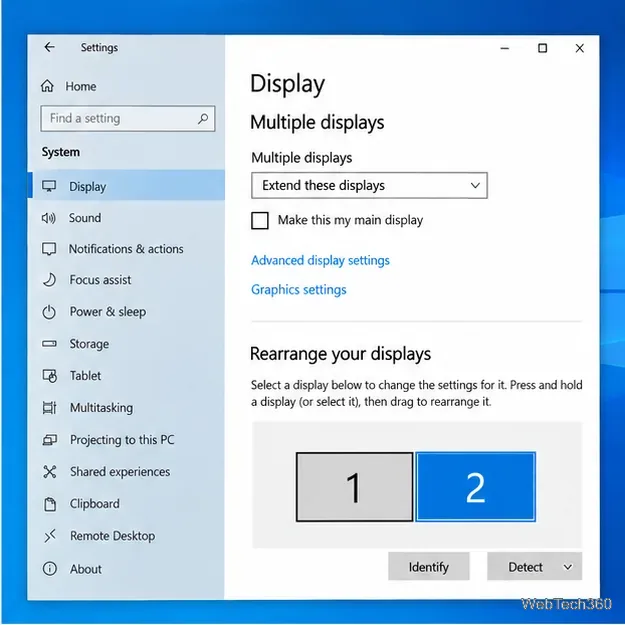Image resolution: width=625 pixels, height=625 pixels.
Task: Open Power & sleep settings
Action: point(126,312)
